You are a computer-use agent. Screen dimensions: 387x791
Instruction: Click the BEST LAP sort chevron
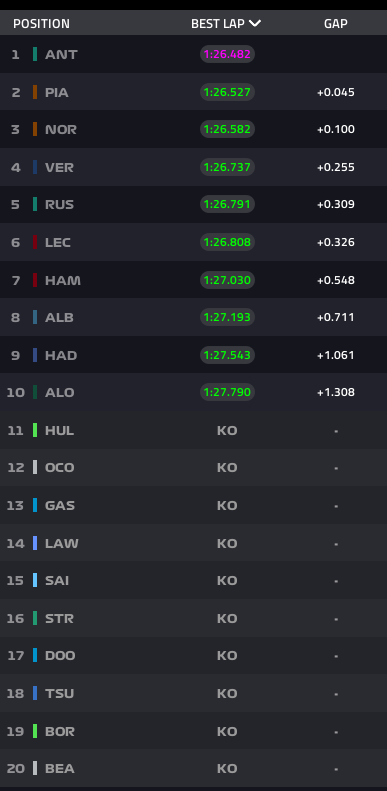click(x=255, y=24)
